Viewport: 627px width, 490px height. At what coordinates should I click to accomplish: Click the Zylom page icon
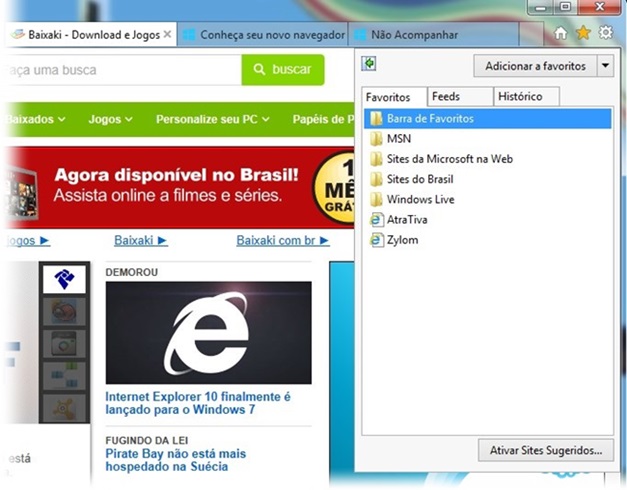click(x=376, y=240)
